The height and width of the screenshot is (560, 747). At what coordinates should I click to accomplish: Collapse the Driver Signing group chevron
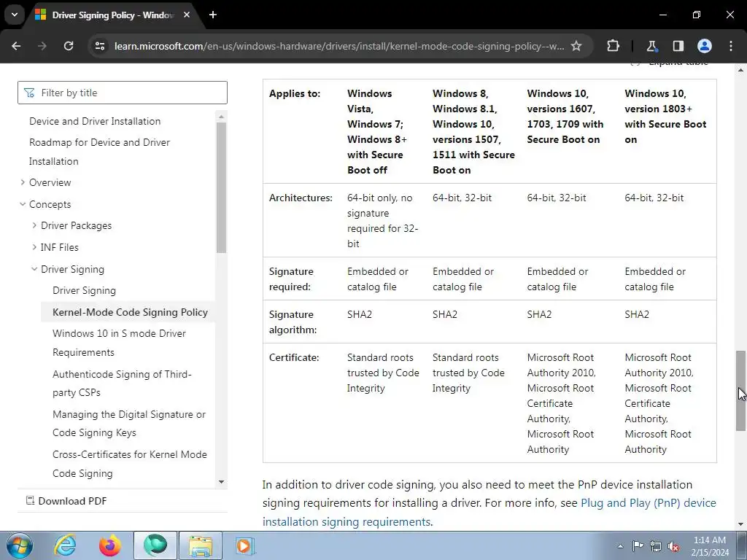pyautogui.click(x=34, y=269)
